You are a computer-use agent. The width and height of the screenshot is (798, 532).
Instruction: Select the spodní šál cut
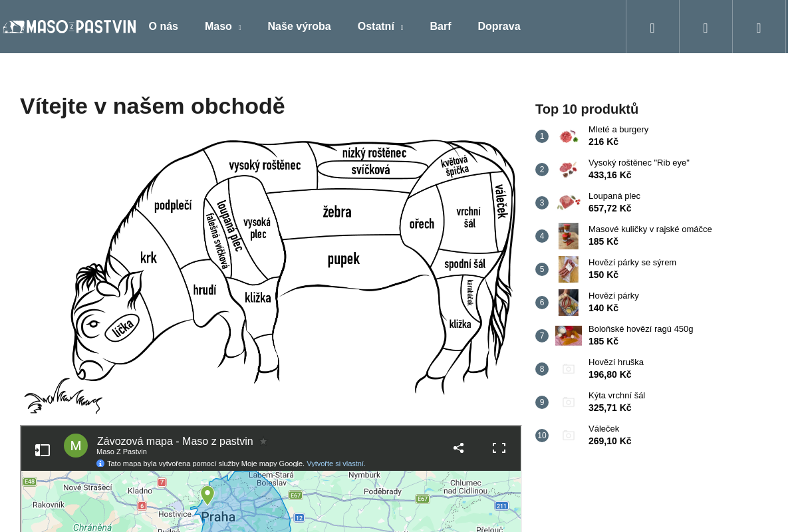[465, 264]
